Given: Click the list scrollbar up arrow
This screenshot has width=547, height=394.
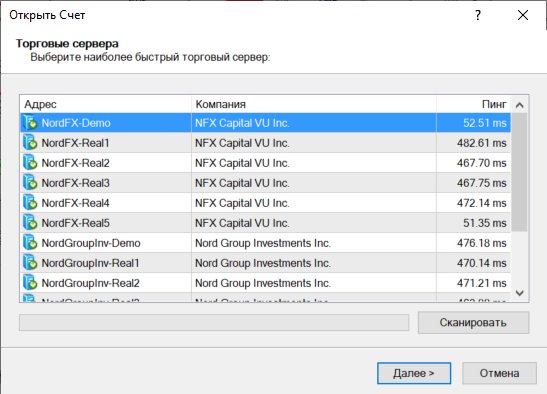Looking at the screenshot, I should coord(519,105).
